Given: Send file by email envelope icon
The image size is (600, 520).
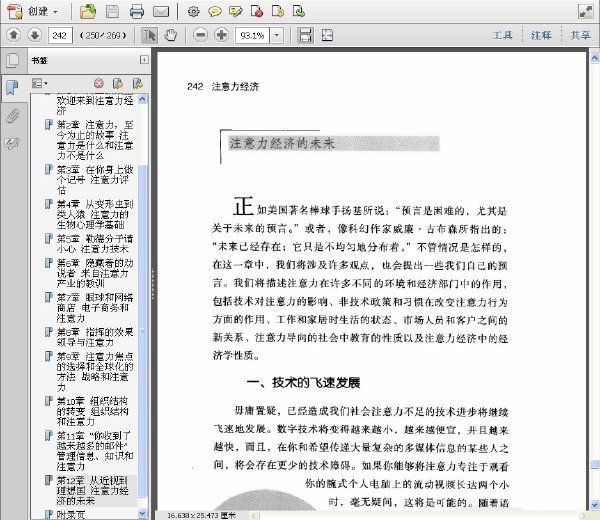Looking at the screenshot, I should tap(161, 11).
